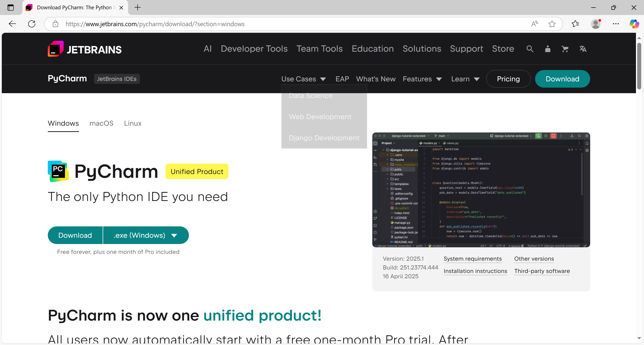Open Read aloud icon in address bar
644x345 pixels.
tap(534, 24)
